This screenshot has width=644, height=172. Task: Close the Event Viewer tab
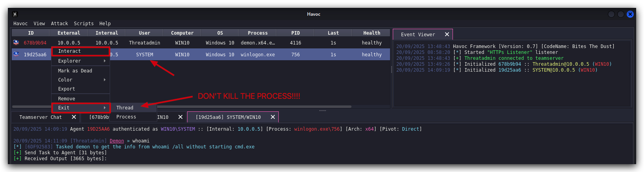pos(447,35)
